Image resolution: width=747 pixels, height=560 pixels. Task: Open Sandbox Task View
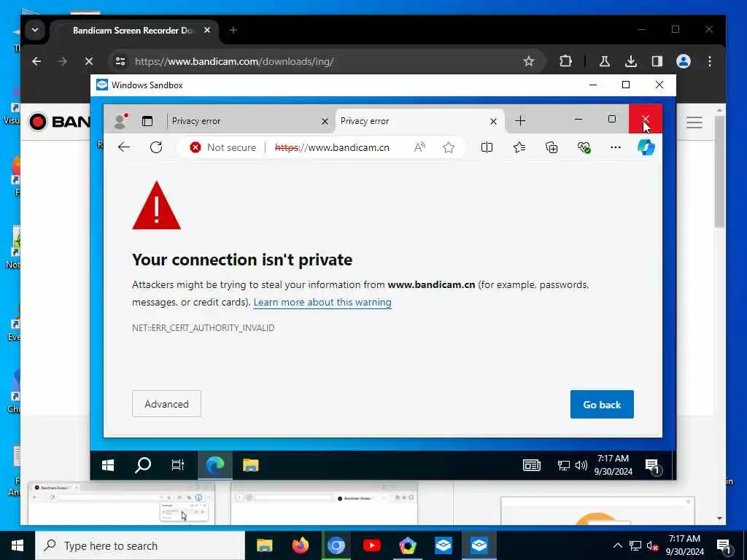tap(178, 465)
